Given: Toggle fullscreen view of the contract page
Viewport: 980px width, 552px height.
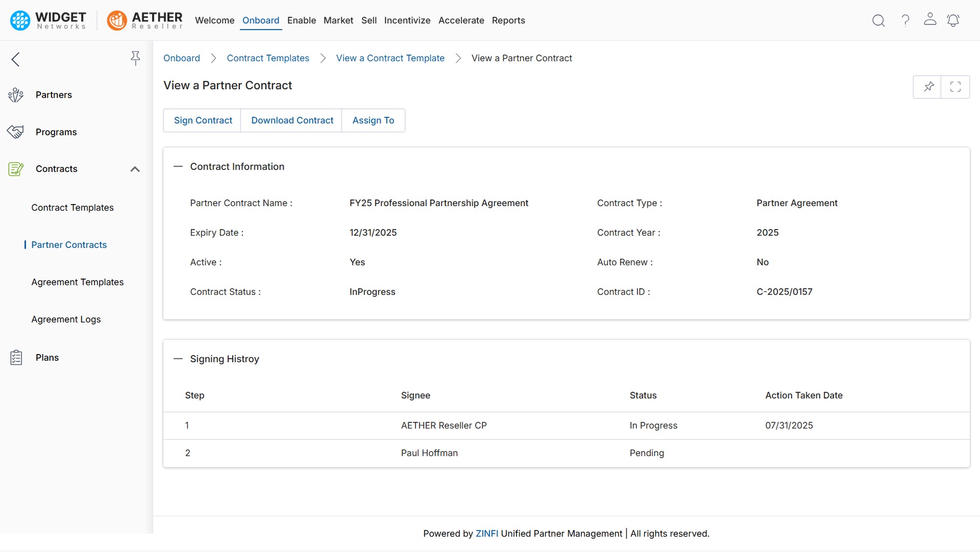Looking at the screenshot, I should (x=955, y=87).
